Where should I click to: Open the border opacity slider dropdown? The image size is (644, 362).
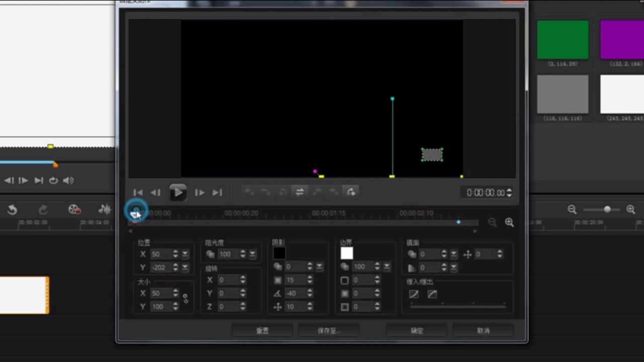pyautogui.click(x=387, y=266)
